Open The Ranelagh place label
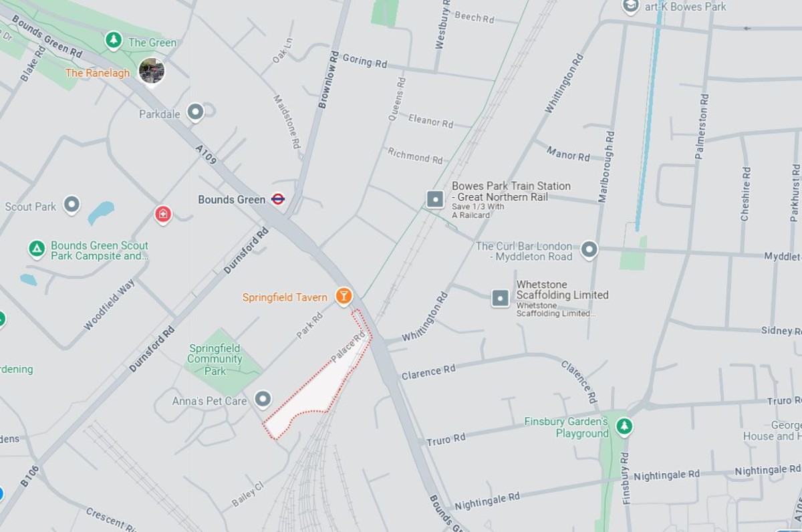 click(x=98, y=73)
